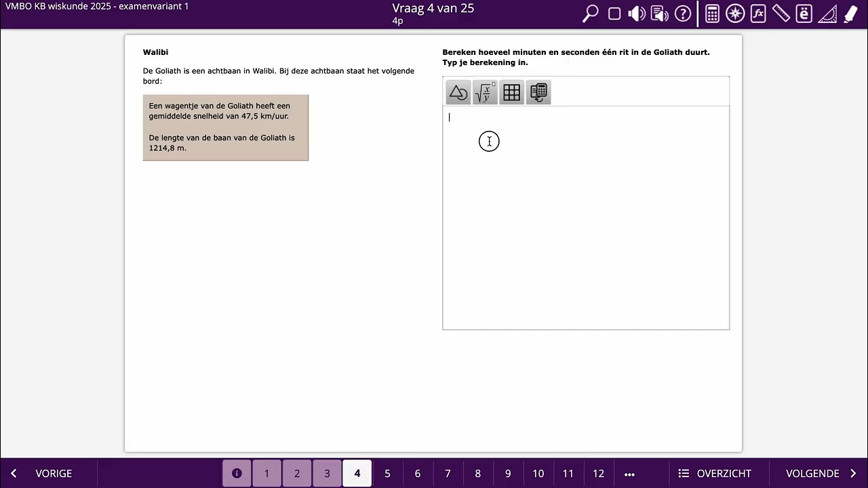Image resolution: width=868 pixels, height=488 pixels.
Task: Jump to question 6
Action: pos(418,474)
